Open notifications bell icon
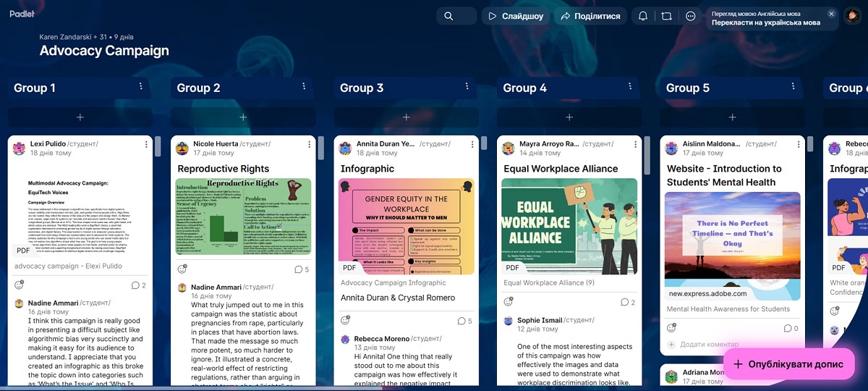This screenshot has width=868, height=391. (643, 16)
